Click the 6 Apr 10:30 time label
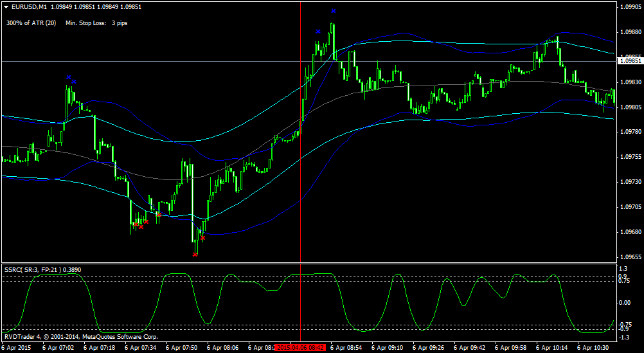Image resolution: width=644 pixels, height=353 pixels. pyautogui.click(x=593, y=348)
